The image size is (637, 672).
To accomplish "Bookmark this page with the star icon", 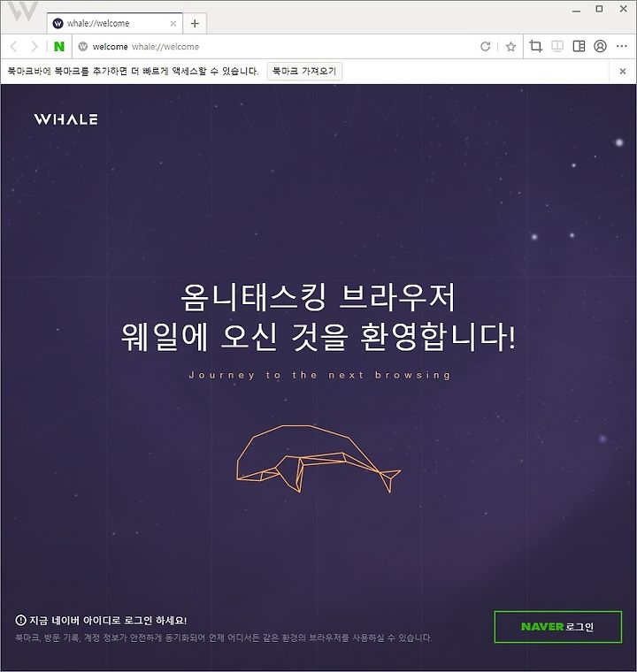I will tap(510, 46).
